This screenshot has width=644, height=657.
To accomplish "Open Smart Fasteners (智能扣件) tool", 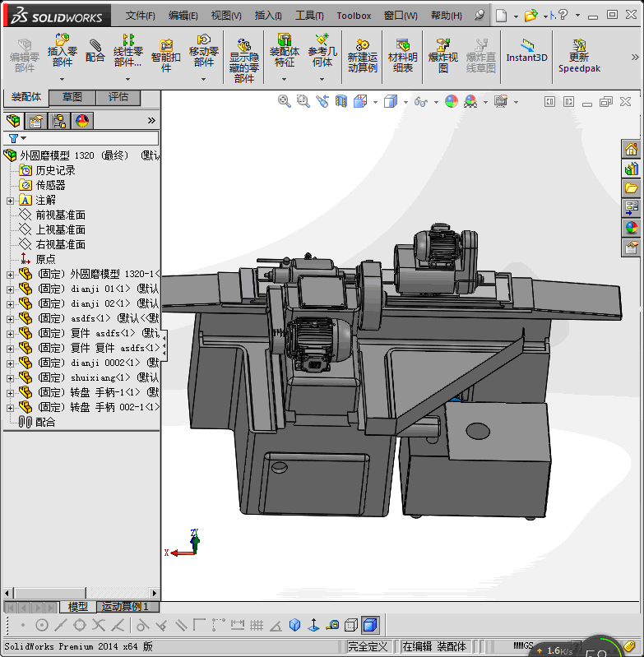I will point(166,56).
